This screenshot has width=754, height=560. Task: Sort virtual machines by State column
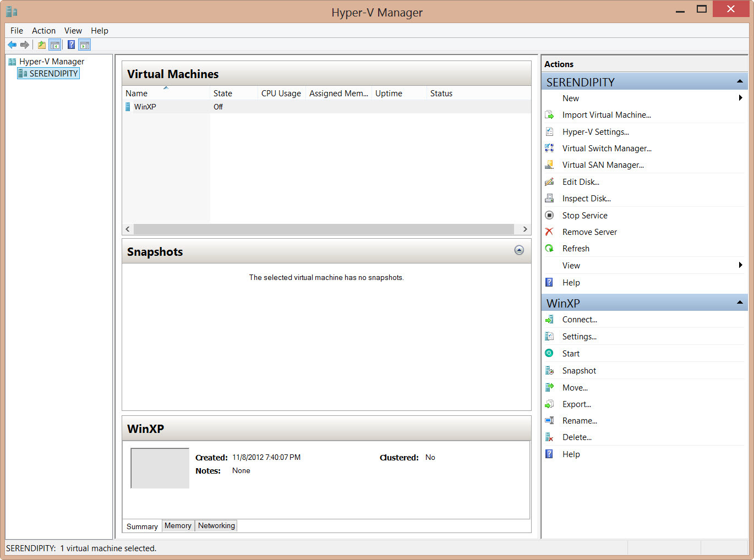pos(234,94)
